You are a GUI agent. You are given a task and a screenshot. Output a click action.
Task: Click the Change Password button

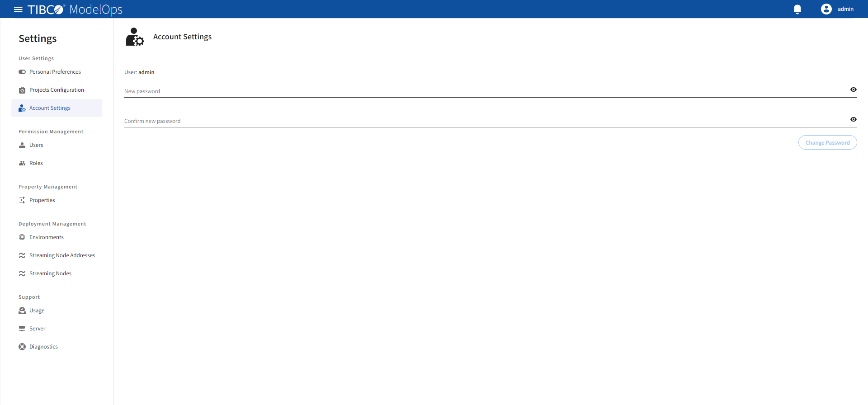(x=827, y=142)
